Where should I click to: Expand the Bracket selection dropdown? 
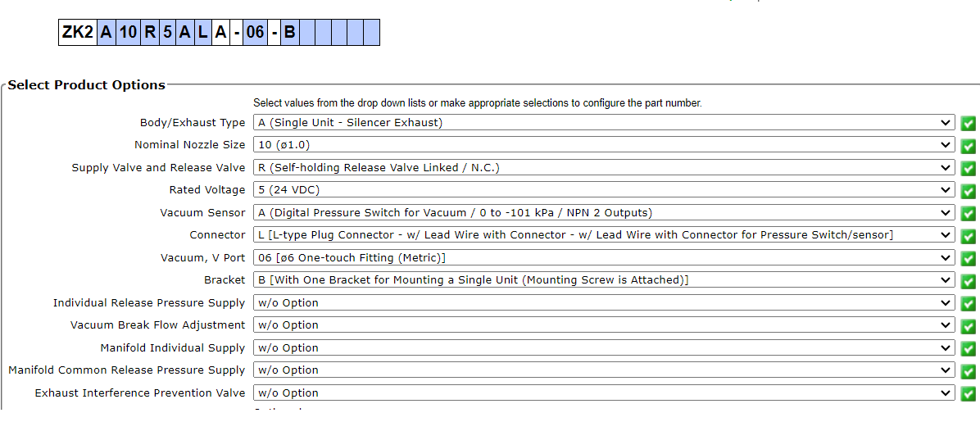pyautogui.click(x=604, y=280)
